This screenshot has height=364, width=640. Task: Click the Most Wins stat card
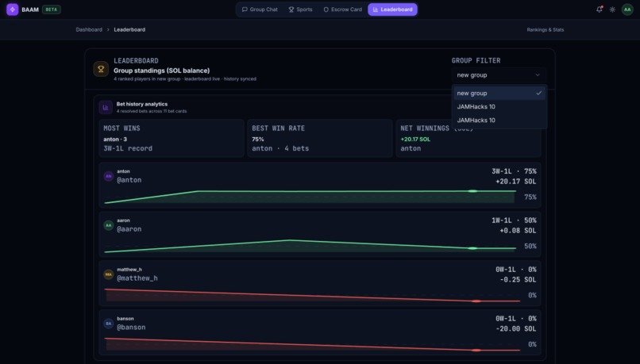click(172, 138)
